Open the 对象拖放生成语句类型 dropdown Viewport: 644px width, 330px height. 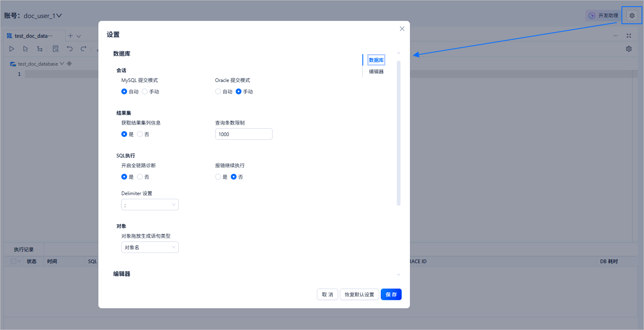point(150,247)
